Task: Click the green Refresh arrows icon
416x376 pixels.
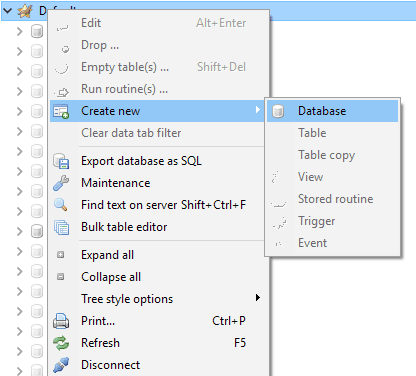Action: coord(61,343)
